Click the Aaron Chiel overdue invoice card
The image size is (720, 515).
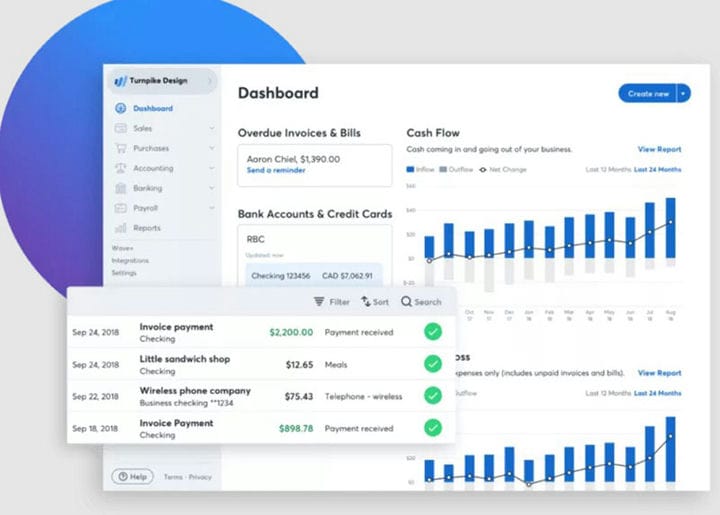click(315, 165)
